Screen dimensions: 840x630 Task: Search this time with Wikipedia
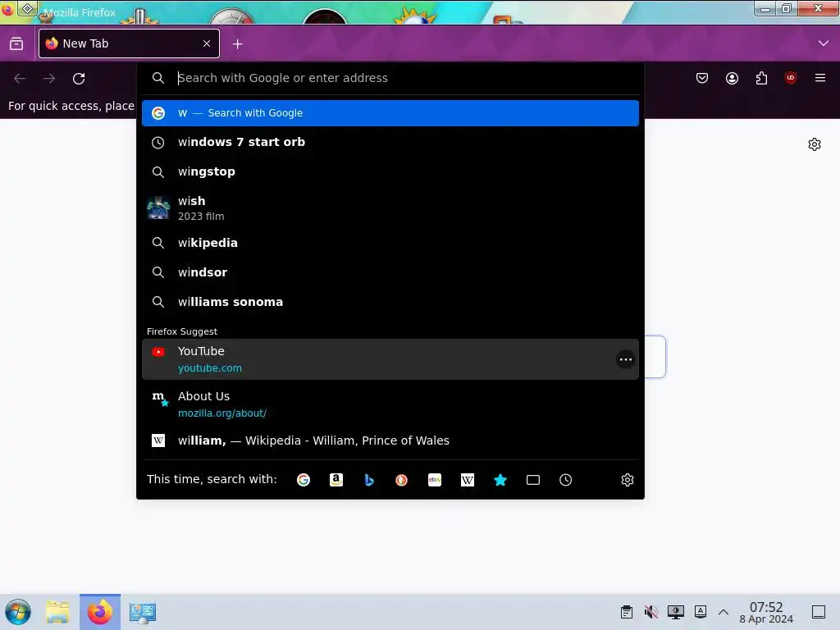(467, 480)
